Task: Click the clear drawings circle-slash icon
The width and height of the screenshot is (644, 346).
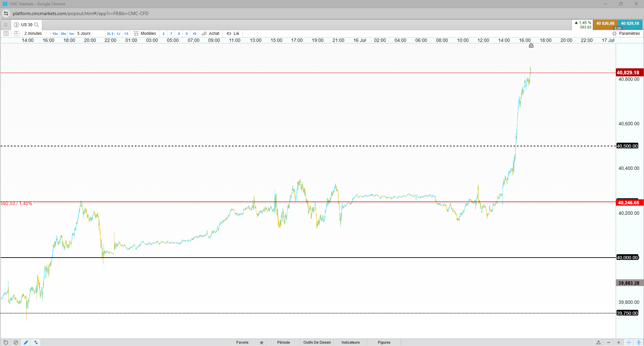Action: [x=16, y=342]
